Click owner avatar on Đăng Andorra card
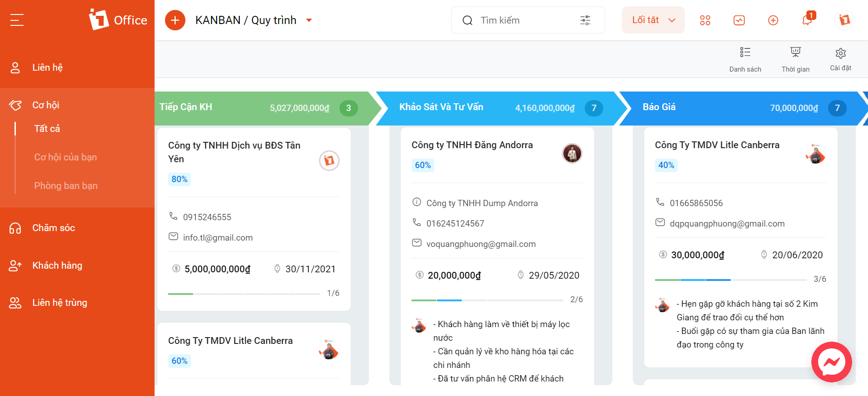 pyautogui.click(x=572, y=154)
